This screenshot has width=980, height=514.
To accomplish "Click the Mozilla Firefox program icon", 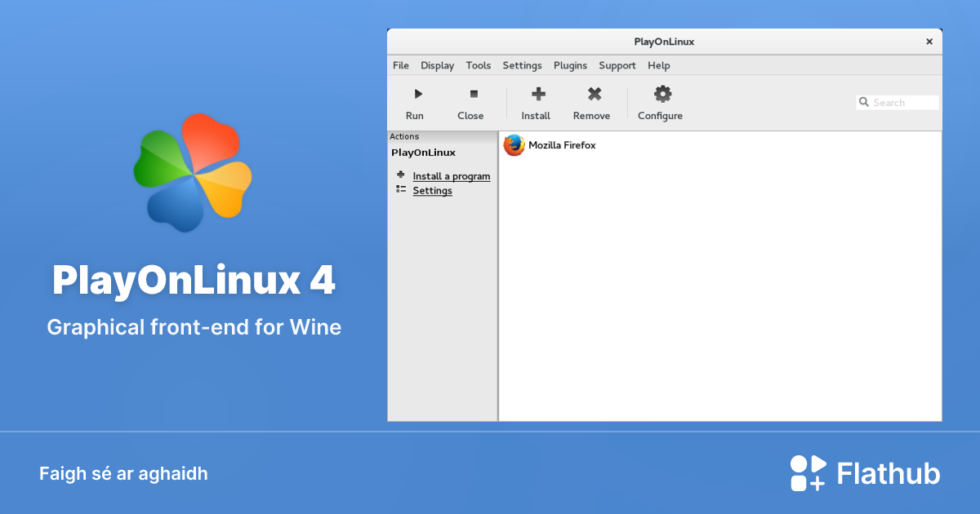I will [x=513, y=145].
